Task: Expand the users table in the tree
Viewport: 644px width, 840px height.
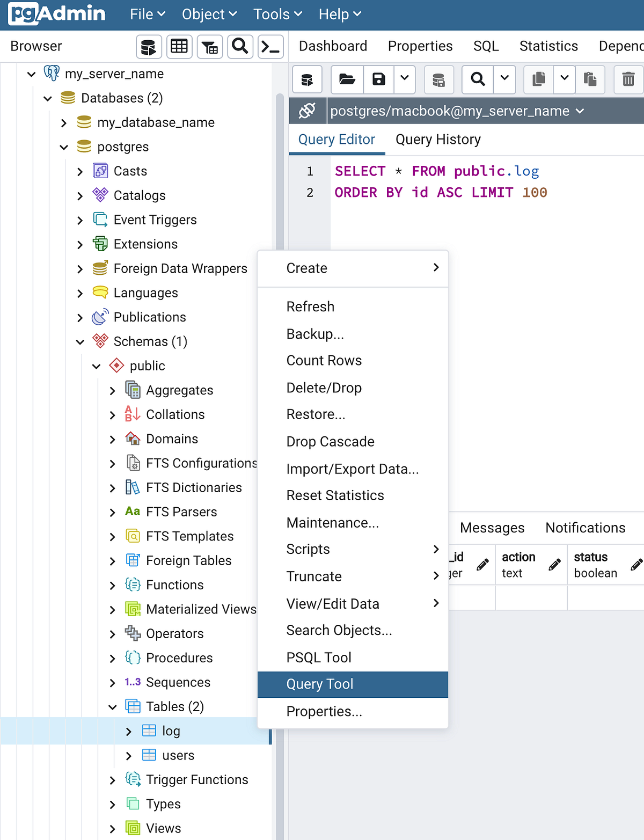Action: 129,755
